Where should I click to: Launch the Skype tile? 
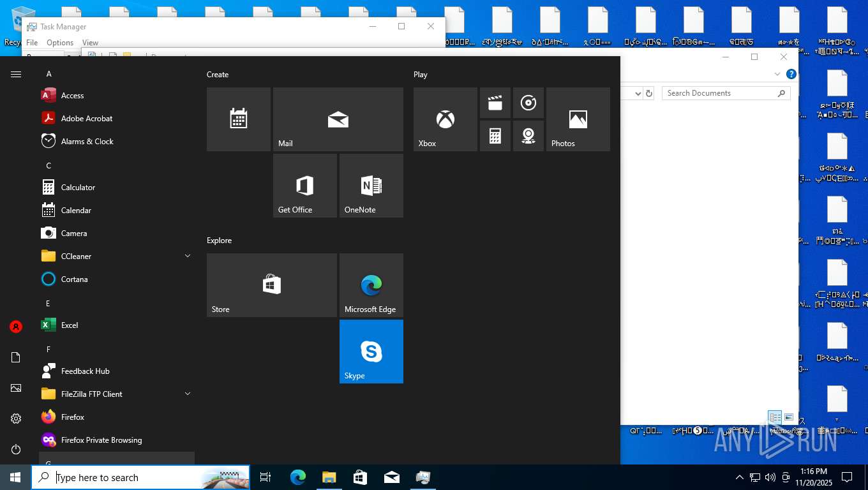371,352
